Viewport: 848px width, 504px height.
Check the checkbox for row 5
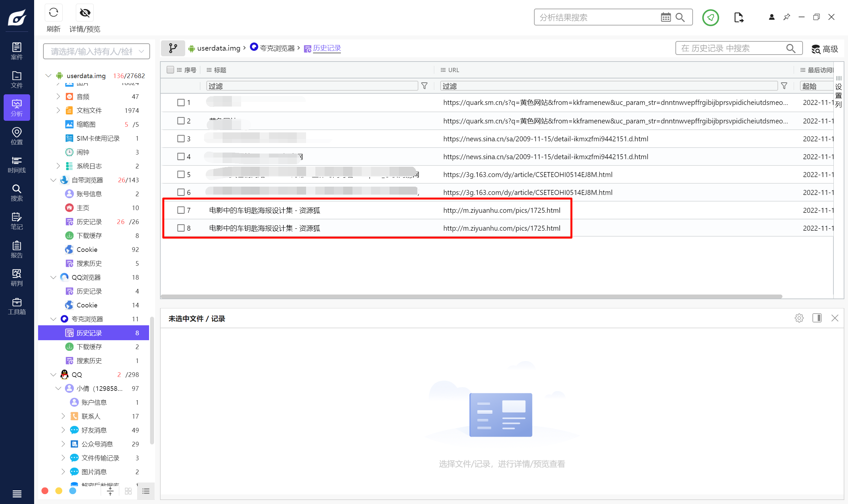181,175
